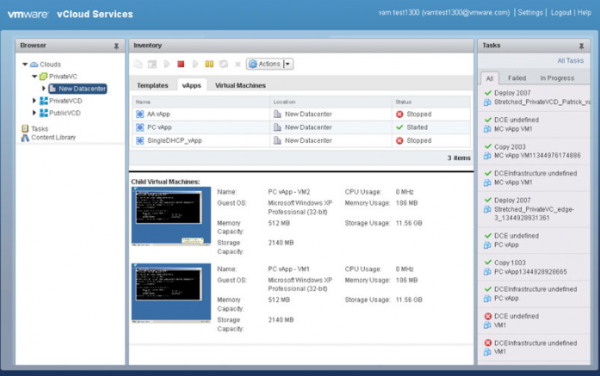Image resolution: width=600 pixels, height=376 pixels.
Task: Click the reset toolbar icon beside Suspend
Action: [223, 64]
